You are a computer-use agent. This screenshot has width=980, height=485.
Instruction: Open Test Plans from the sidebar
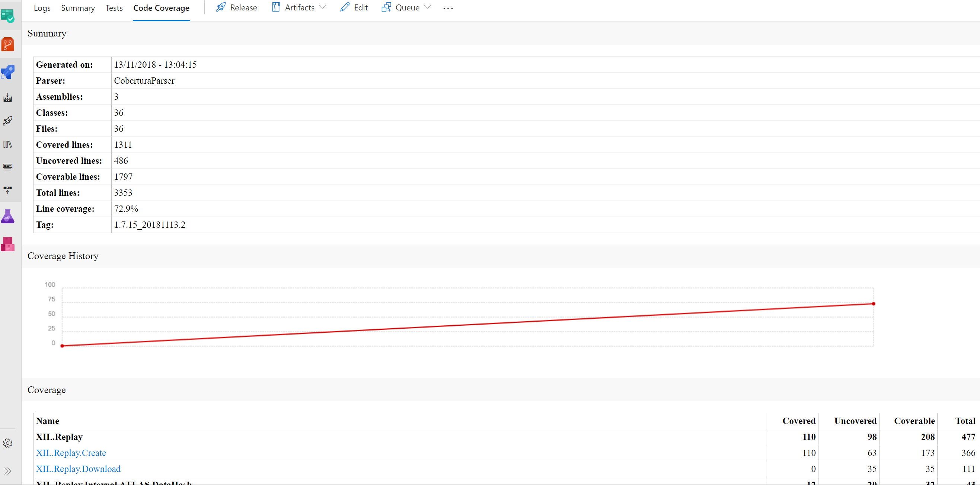click(x=8, y=216)
